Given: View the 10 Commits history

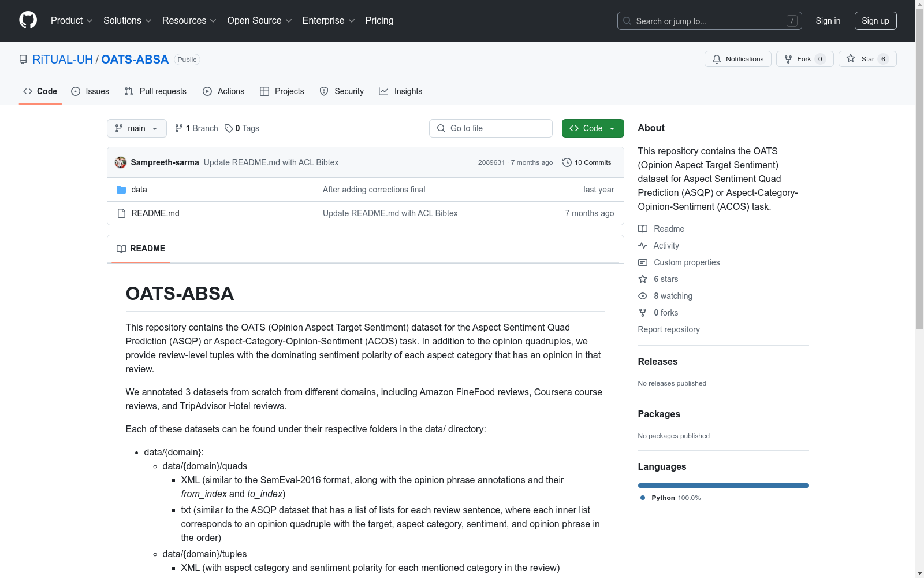Looking at the screenshot, I should [587, 162].
